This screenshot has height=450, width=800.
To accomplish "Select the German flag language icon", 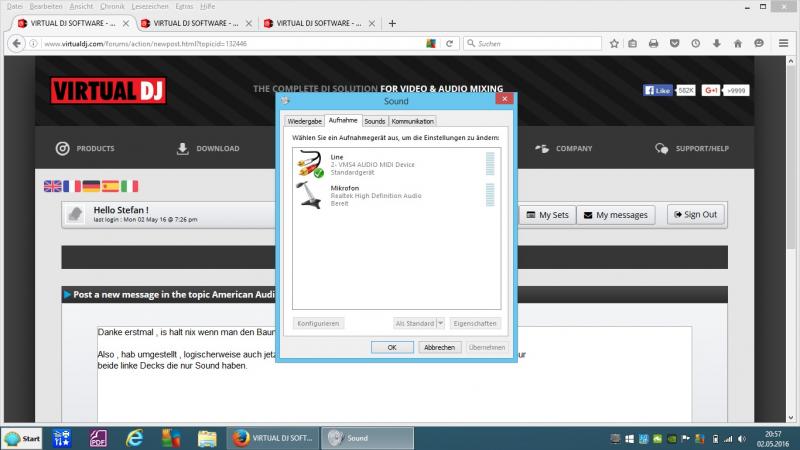I will (91, 186).
